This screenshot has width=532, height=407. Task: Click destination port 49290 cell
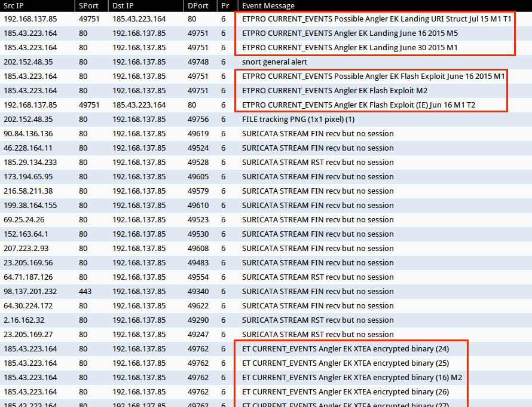[x=198, y=320]
